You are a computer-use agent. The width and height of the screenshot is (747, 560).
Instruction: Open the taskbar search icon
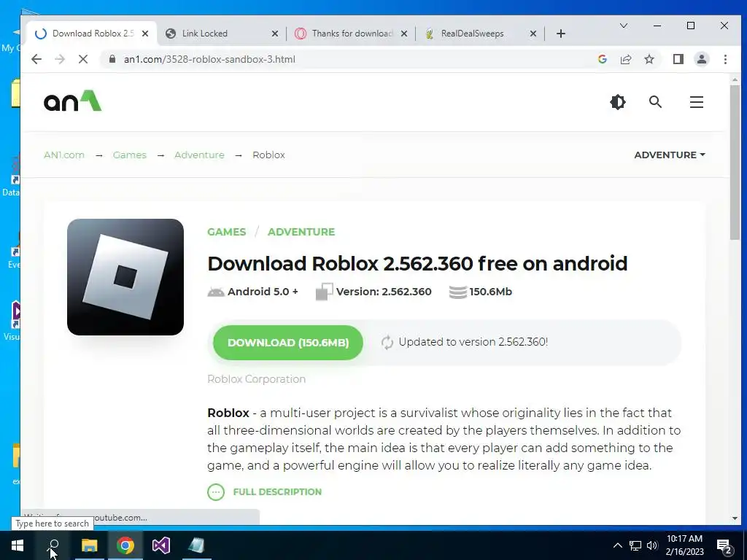(x=53, y=545)
